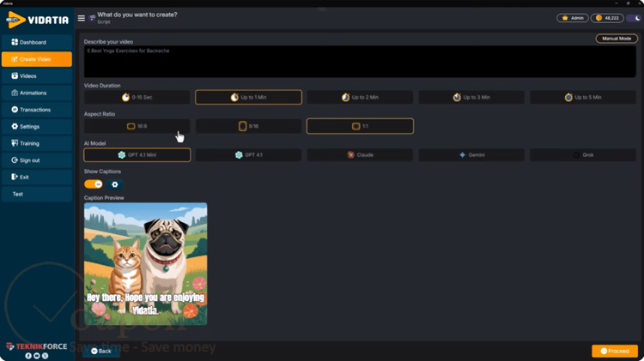
Task: Open the Transactions page
Action: pyautogui.click(x=37, y=110)
